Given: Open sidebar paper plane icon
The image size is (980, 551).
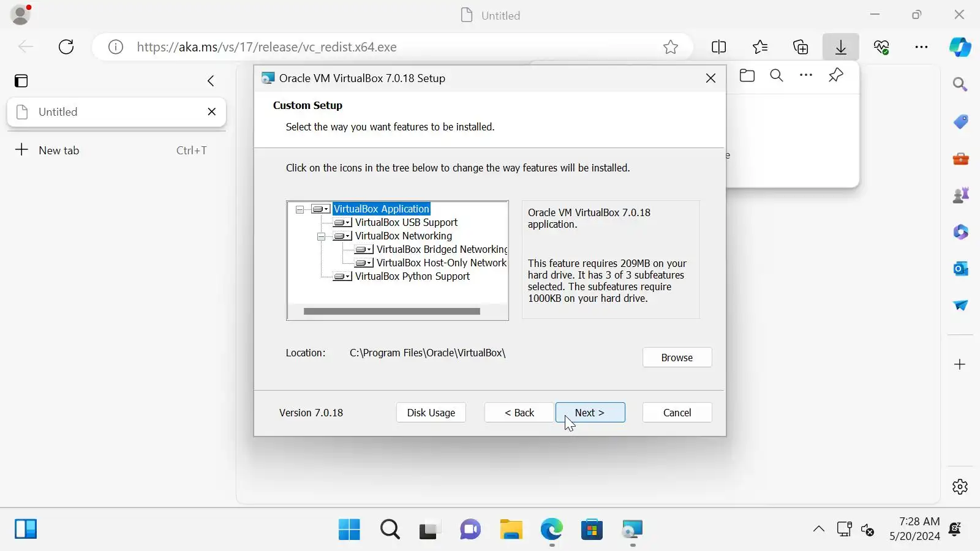Looking at the screenshot, I should click(960, 305).
